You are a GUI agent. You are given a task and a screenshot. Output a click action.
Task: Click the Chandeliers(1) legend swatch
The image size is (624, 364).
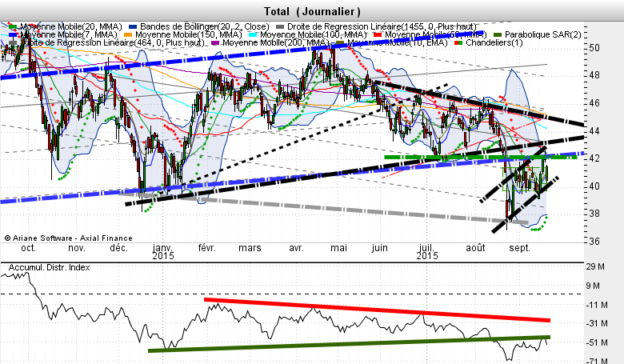[x=458, y=42]
